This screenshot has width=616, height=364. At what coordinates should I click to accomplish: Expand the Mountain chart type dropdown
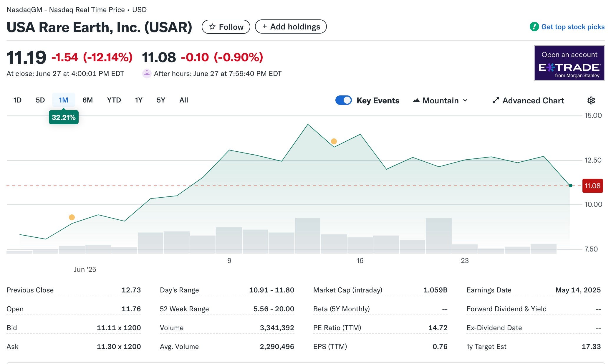(441, 100)
